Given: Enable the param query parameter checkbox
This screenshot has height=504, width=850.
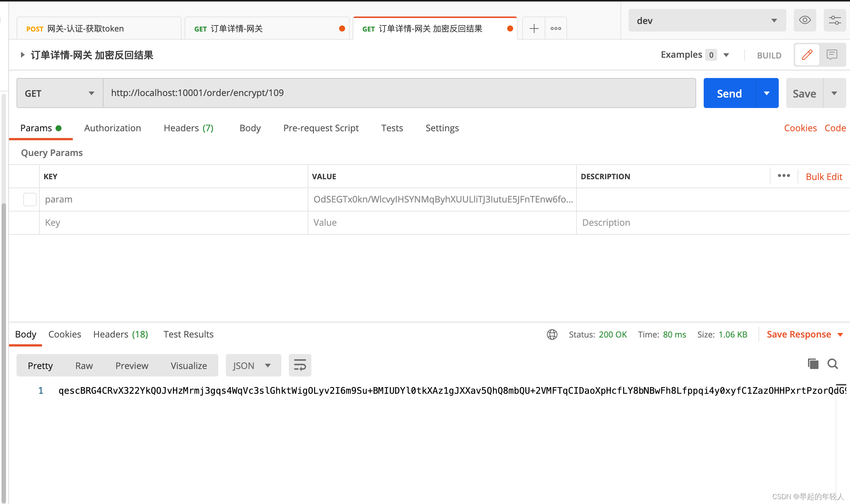Looking at the screenshot, I should [x=30, y=199].
